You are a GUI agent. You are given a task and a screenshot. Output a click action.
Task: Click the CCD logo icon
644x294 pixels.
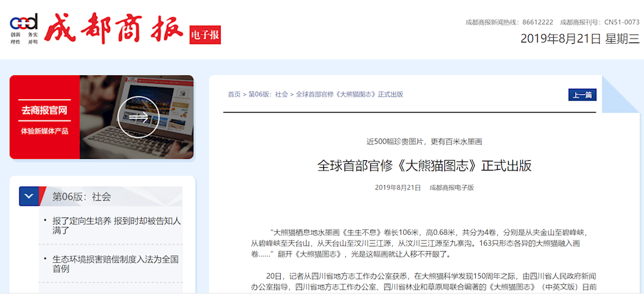[x=24, y=22]
